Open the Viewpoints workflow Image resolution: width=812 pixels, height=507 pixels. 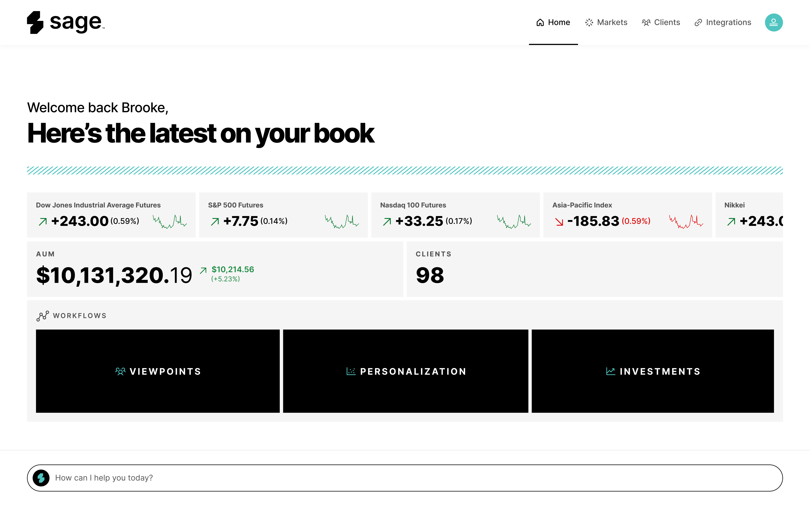(x=158, y=371)
